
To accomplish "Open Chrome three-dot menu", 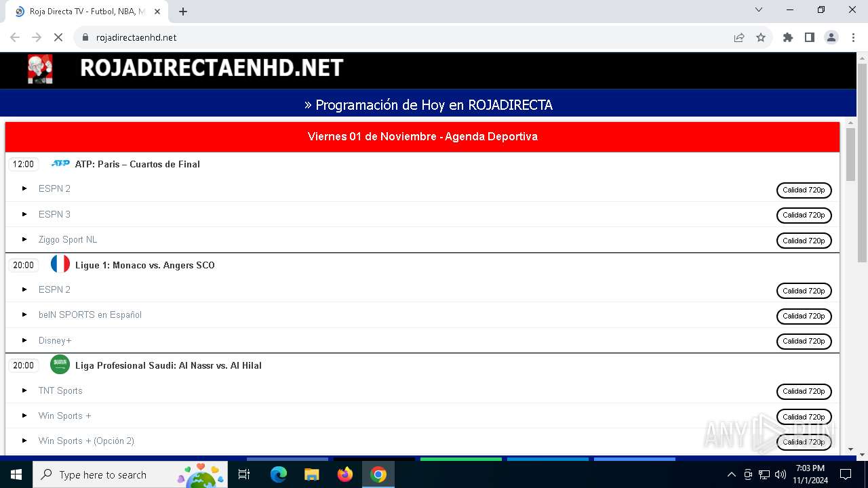I will pos(853,37).
